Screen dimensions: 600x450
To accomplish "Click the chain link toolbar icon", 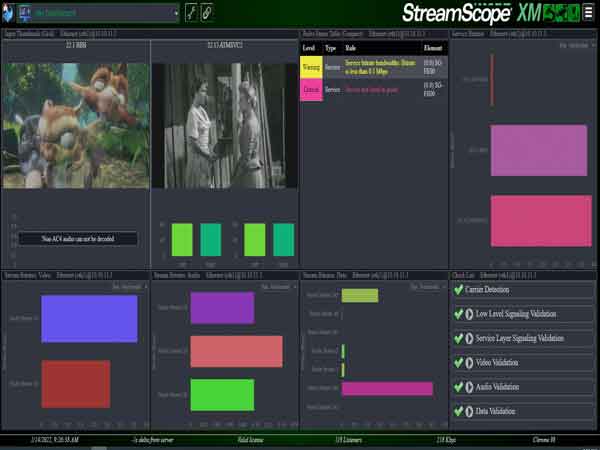I will coord(207,13).
